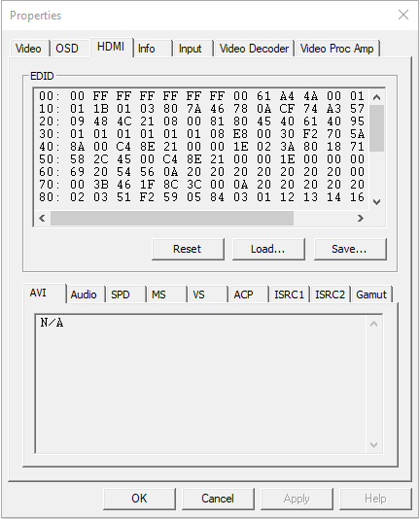Click the N/A text in the AVI box
Viewport: 420px width, 519px height.
coord(52,323)
